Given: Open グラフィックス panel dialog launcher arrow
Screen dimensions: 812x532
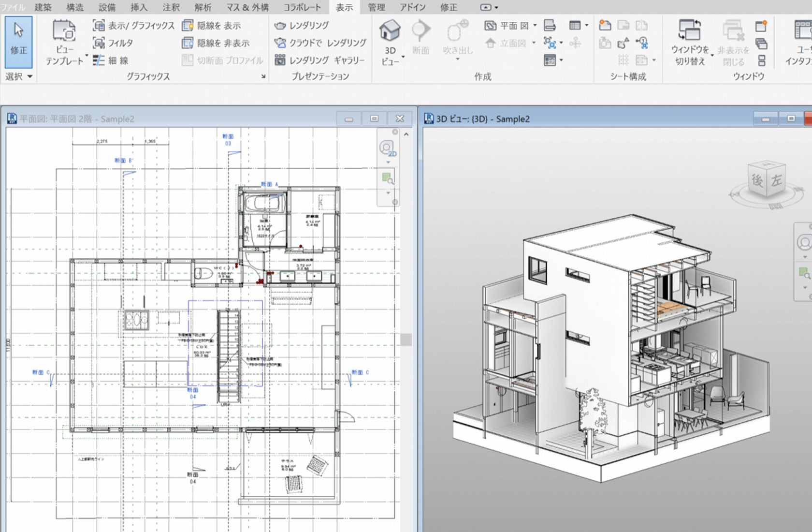Looking at the screenshot, I should [x=263, y=76].
